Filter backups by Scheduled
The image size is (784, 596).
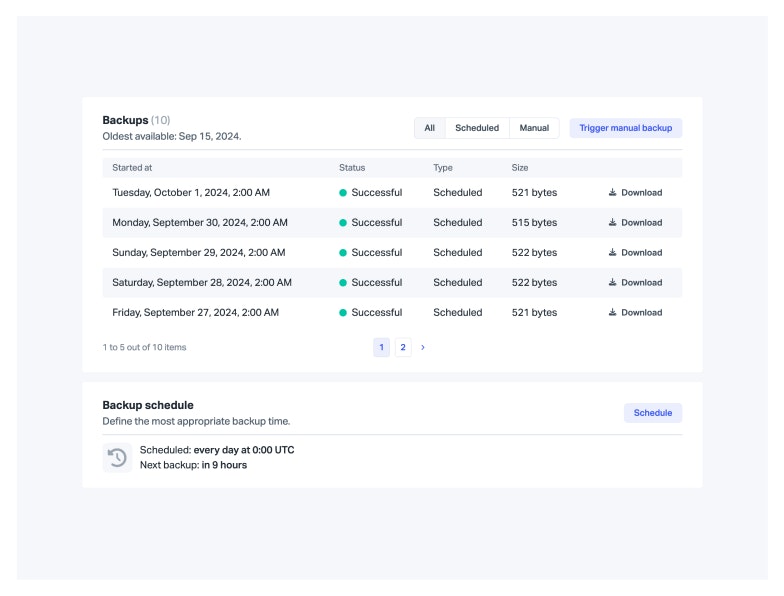tap(477, 128)
